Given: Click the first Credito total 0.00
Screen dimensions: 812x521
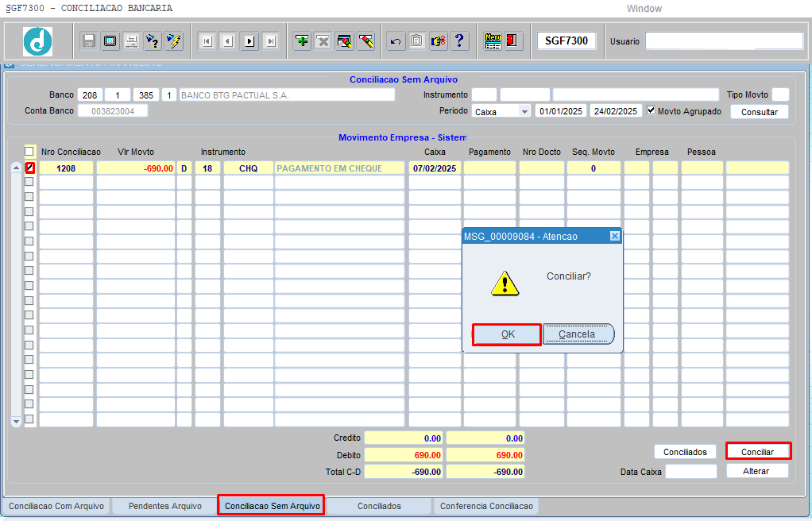Looking at the screenshot, I should click(404, 438).
